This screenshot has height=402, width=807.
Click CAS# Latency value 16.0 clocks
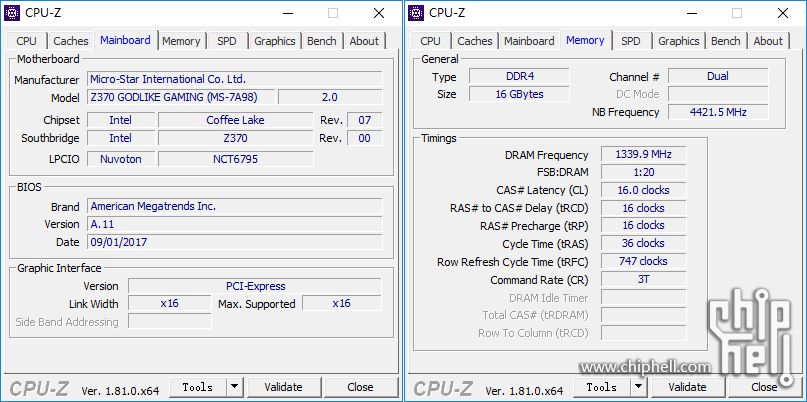point(643,190)
